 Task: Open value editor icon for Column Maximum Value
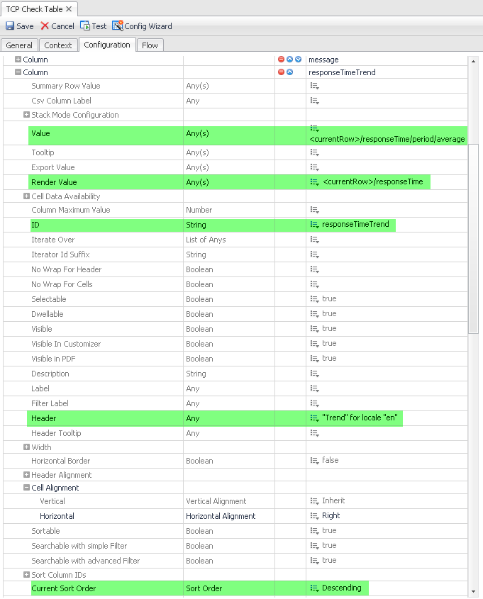pos(314,210)
